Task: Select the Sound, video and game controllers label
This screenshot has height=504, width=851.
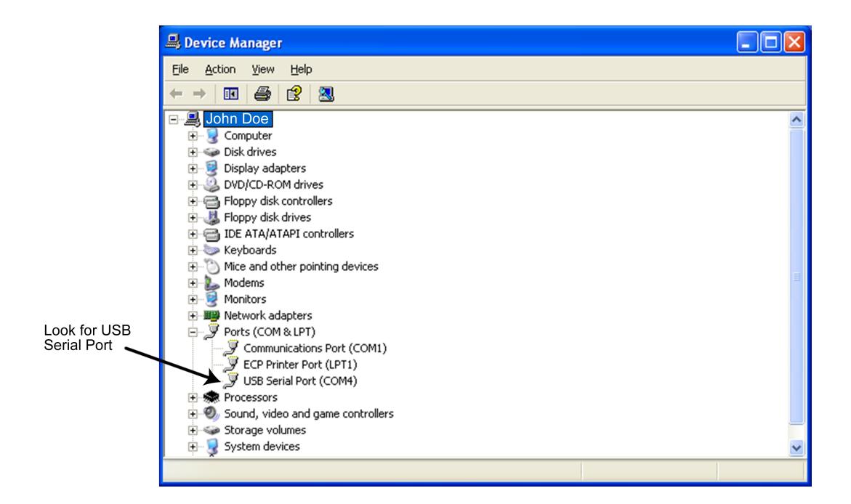Action: click(x=308, y=414)
